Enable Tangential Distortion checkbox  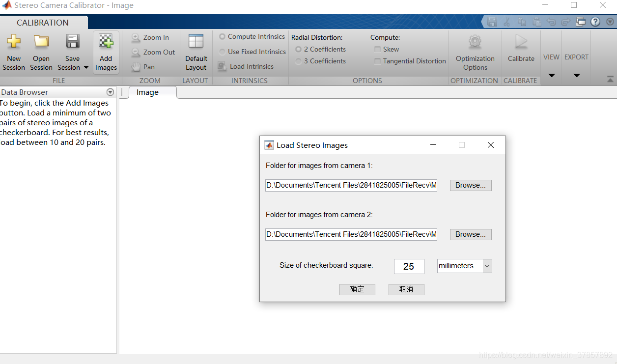click(377, 61)
